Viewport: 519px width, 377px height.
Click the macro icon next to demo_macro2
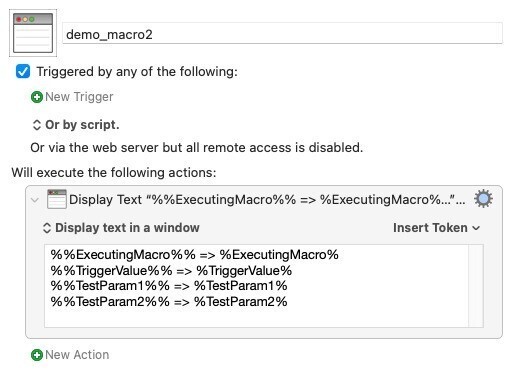(x=33, y=33)
